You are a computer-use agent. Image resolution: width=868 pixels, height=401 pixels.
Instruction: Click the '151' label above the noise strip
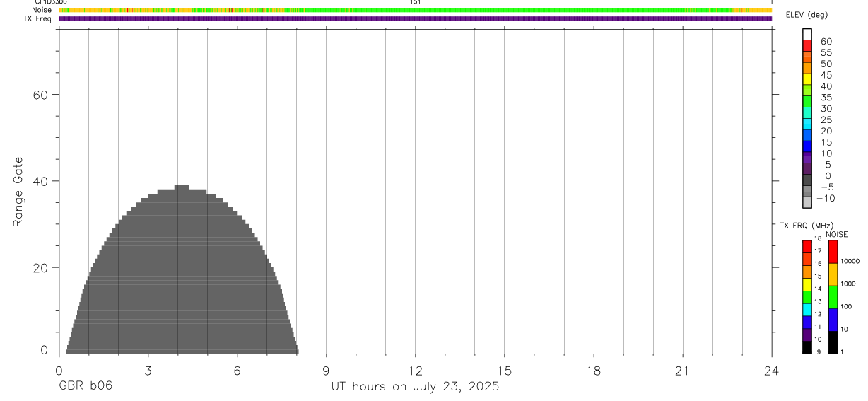click(416, 2)
